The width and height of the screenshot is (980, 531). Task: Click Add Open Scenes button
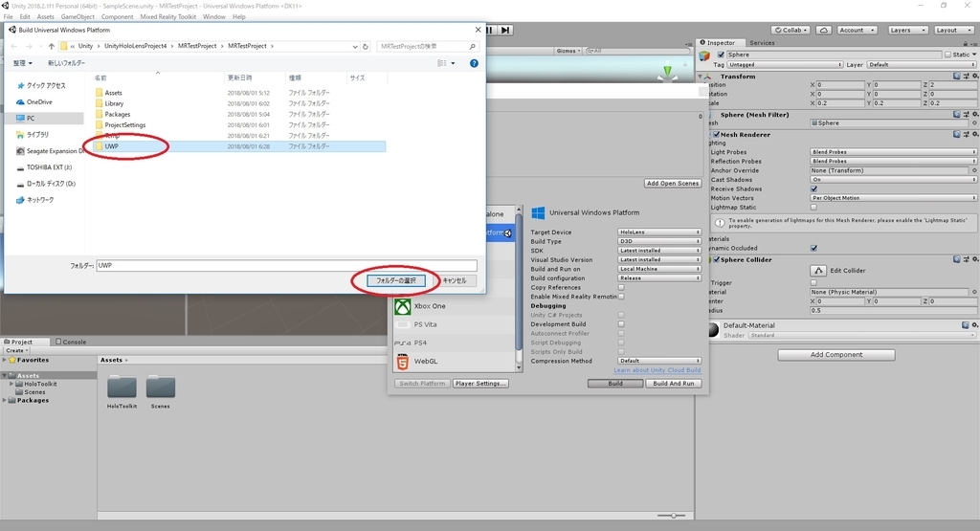[x=673, y=184]
